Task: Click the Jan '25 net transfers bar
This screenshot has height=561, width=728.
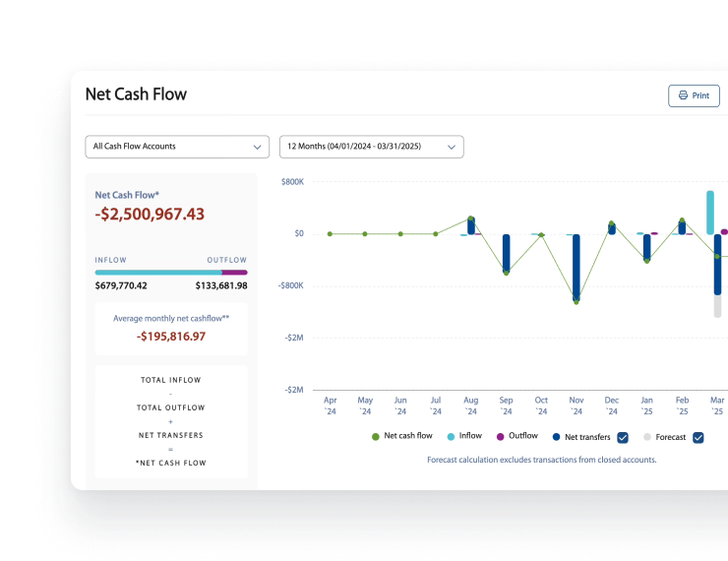Action: click(646, 247)
